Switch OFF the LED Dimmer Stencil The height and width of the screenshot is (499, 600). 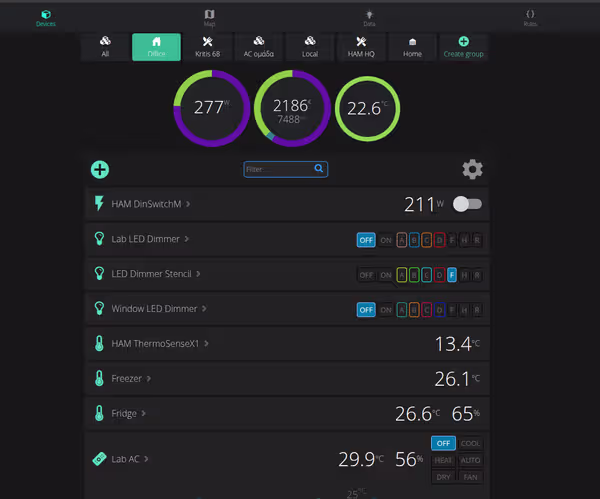(366, 275)
